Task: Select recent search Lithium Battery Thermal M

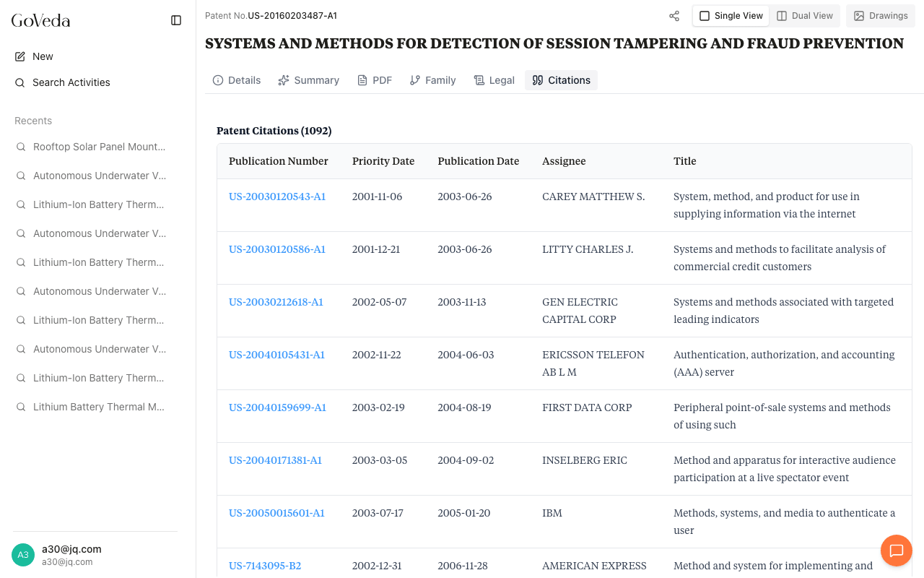Action: (97, 407)
